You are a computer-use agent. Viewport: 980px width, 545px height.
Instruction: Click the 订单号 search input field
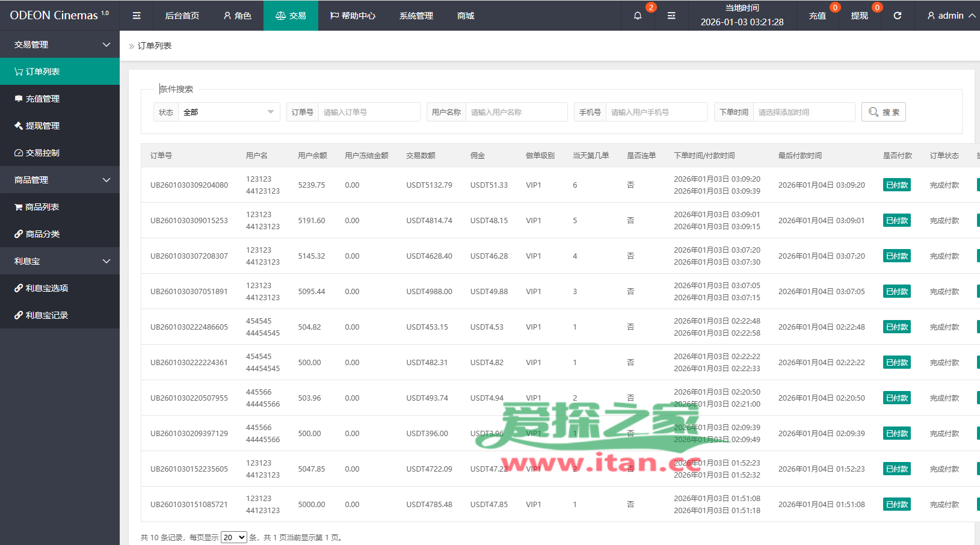pos(368,112)
